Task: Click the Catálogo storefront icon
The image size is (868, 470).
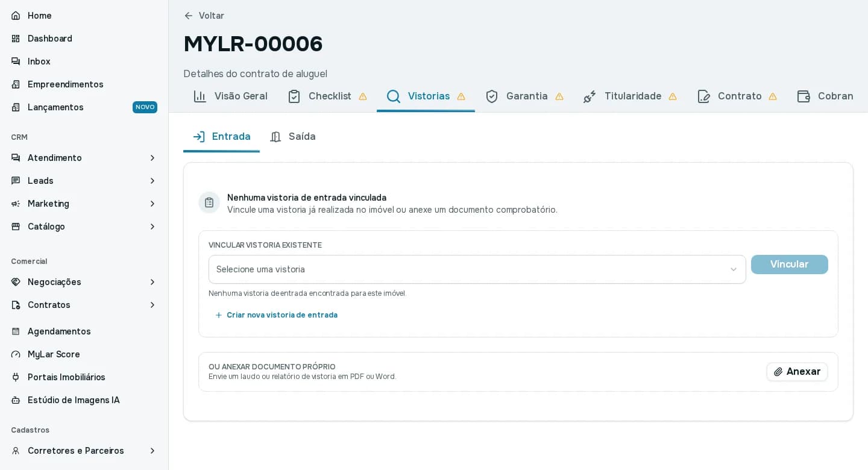Action: point(16,227)
